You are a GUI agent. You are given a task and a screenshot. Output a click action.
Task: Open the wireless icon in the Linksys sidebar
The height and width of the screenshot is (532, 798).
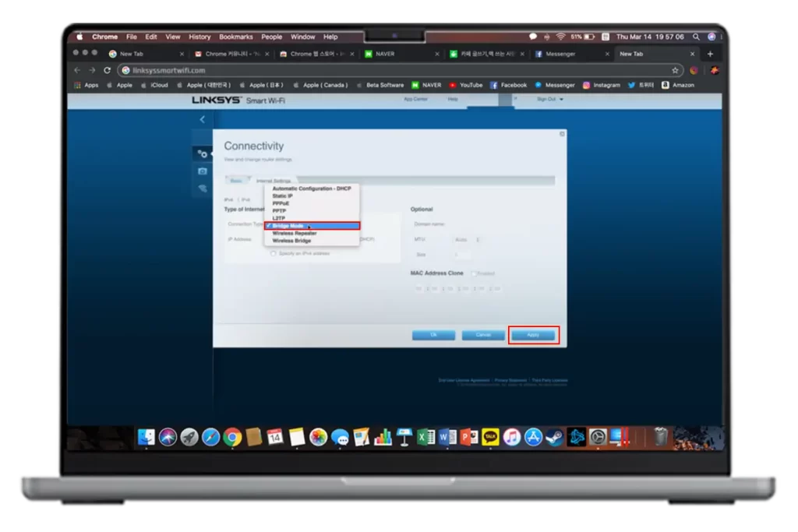(x=203, y=188)
